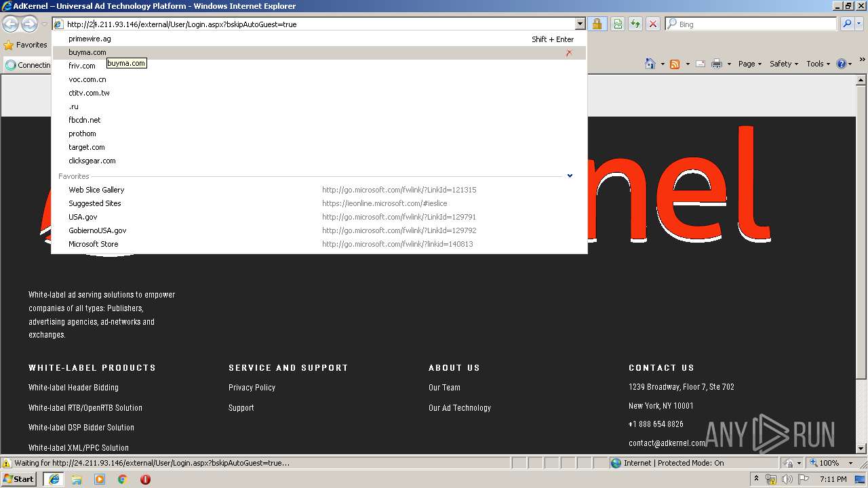868x488 pixels.
Task: Click the address bar dropdown arrow
Action: (x=580, y=24)
